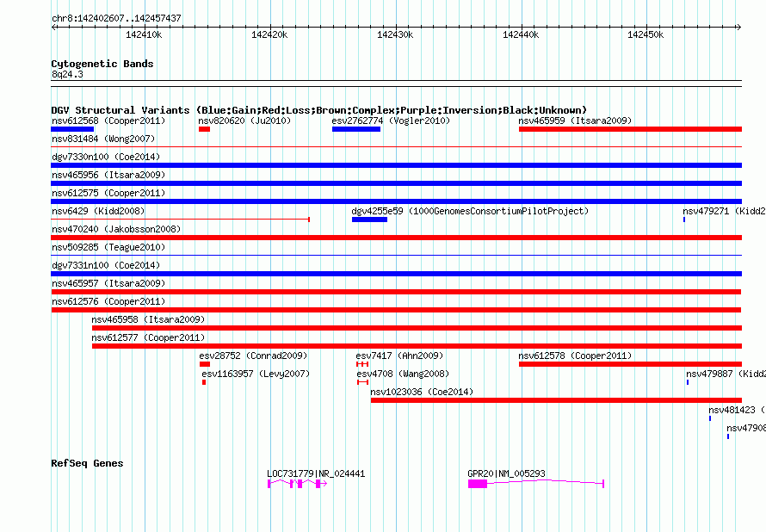The image size is (766, 532).
Task: Select the dgv4255e59 1000Genomes blue bar
Action: coord(369,220)
